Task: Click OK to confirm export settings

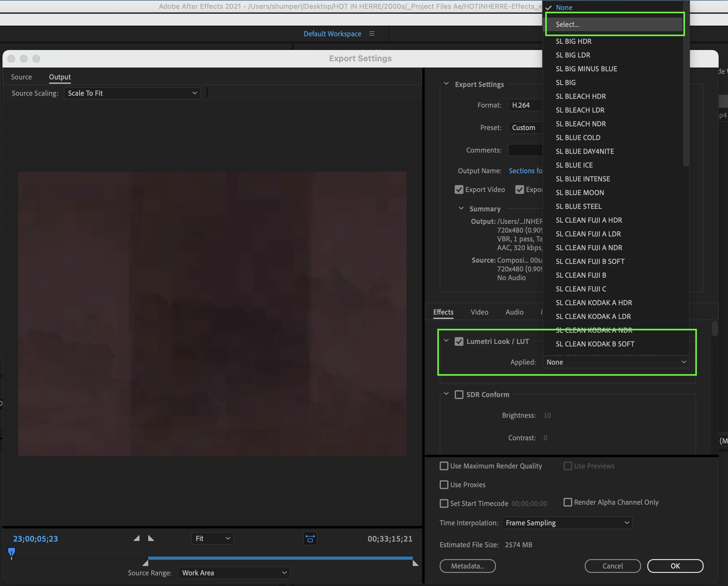Action: pos(675,566)
